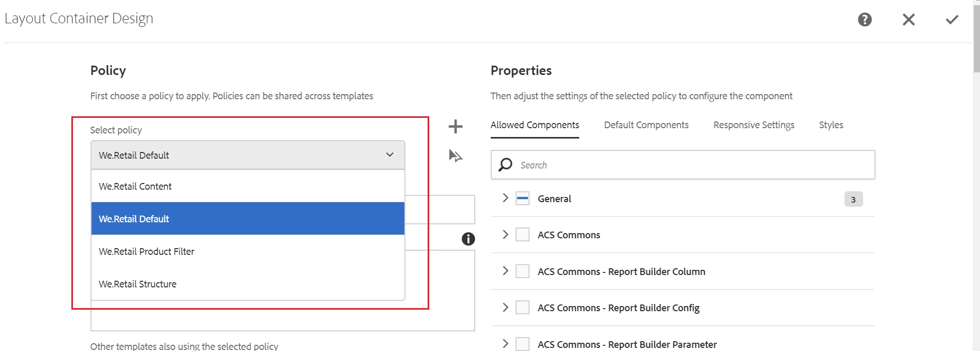Expand ACS Commons - Report Builder Config
The width and height of the screenshot is (980, 351).
(x=505, y=307)
